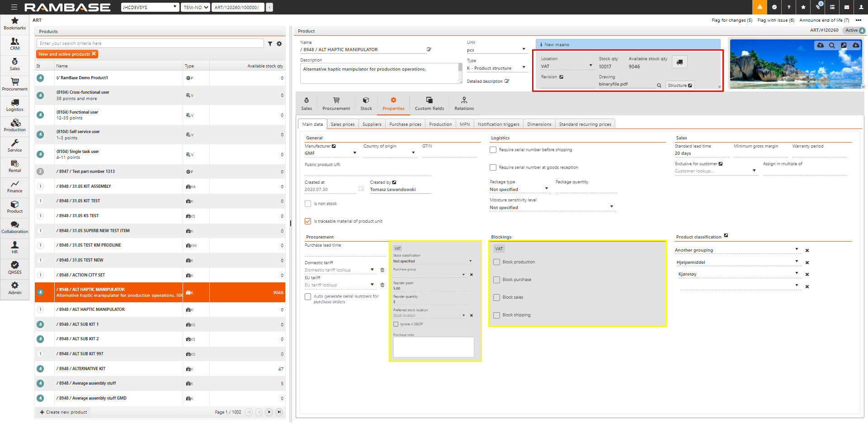The width and height of the screenshot is (868, 424).
Task: Open the Procurement module in sidebar
Action: tap(14, 85)
